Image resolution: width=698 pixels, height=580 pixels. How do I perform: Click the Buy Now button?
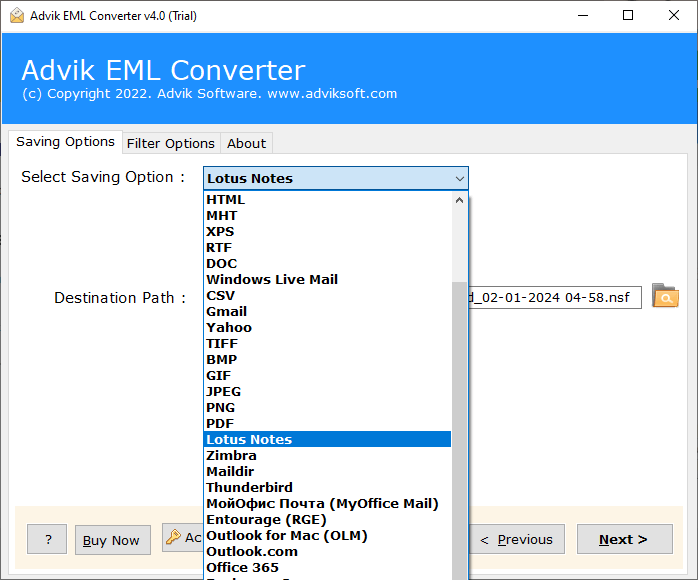click(x=113, y=540)
